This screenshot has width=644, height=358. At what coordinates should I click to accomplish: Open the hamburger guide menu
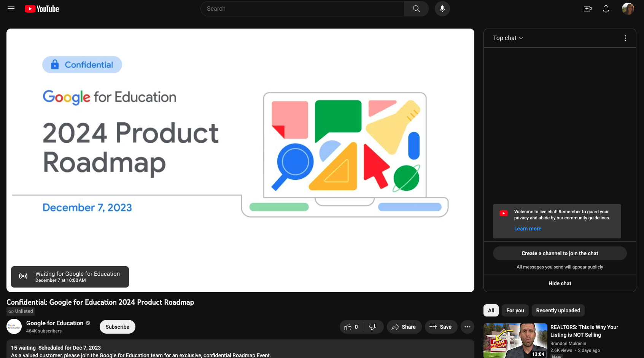tap(11, 9)
